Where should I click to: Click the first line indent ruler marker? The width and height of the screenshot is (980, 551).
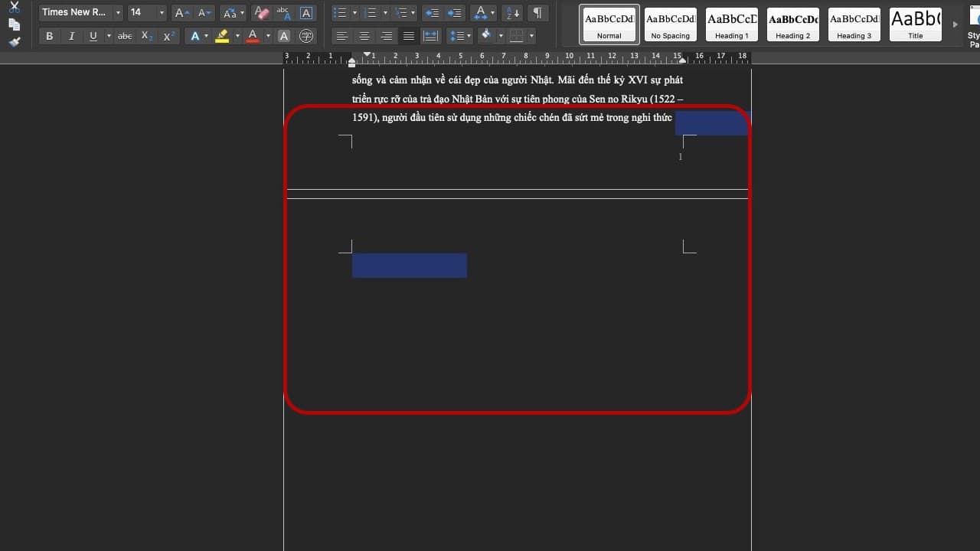(367, 54)
